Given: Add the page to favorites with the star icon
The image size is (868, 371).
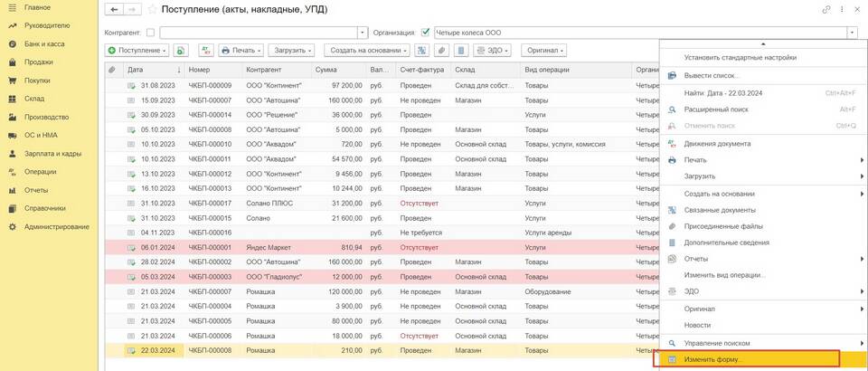Looking at the screenshot, I should [x=152, y=10].
